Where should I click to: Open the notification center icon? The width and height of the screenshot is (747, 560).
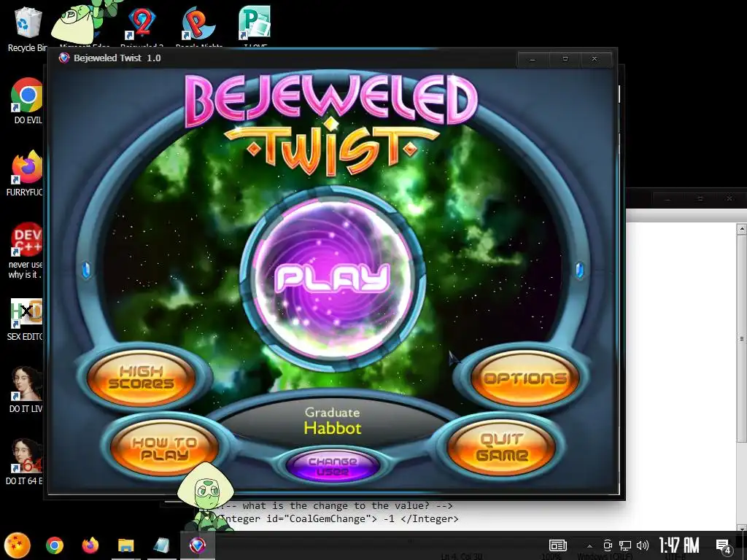click(723, 545)
